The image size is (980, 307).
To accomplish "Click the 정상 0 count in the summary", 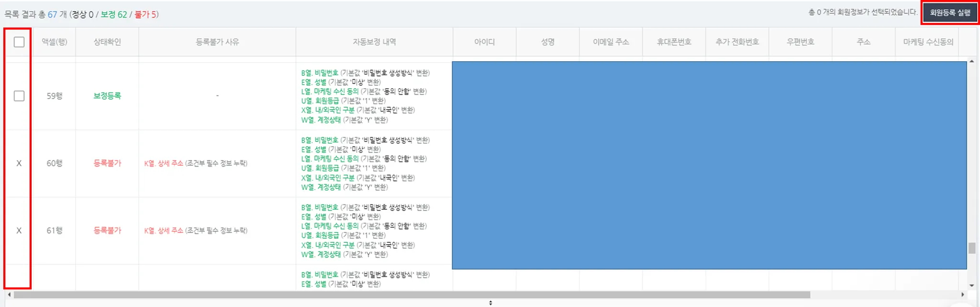I will click(83, 14).
